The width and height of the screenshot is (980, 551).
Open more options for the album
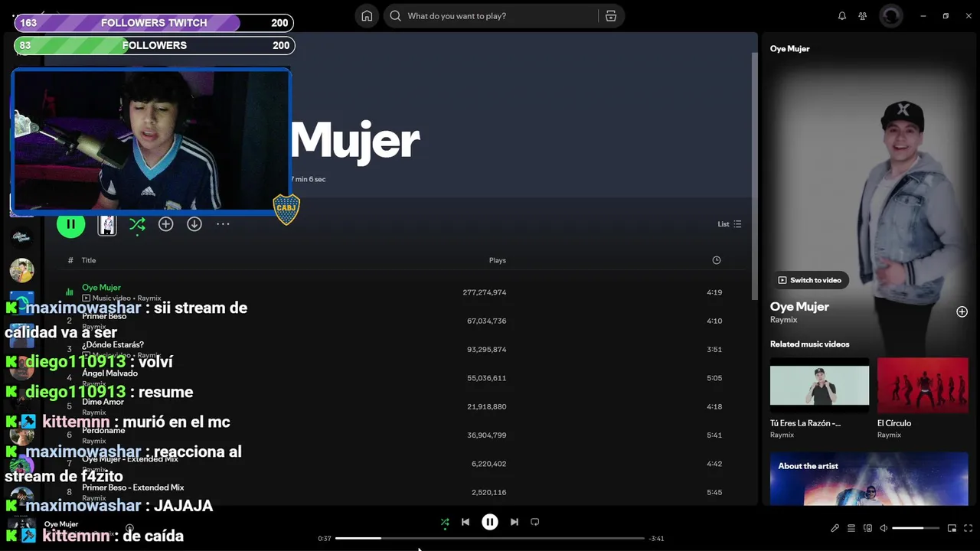[223, 224]
